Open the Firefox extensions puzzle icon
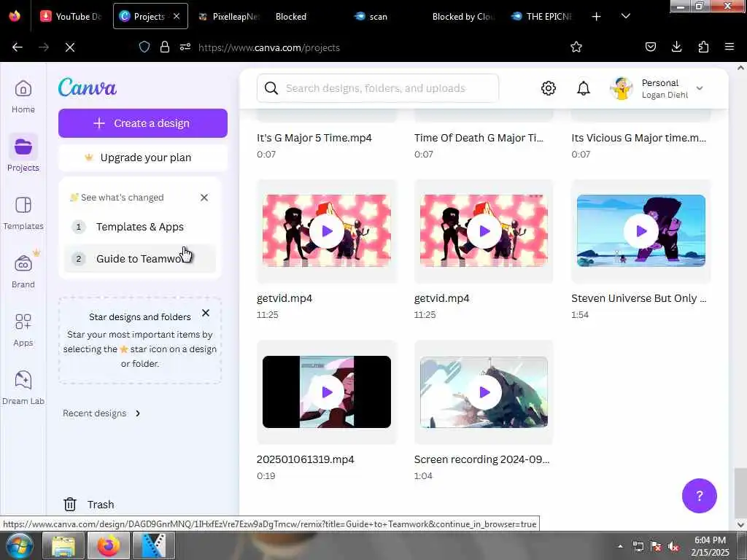Viewport: 747px width, 560px height. coord(703,47)
